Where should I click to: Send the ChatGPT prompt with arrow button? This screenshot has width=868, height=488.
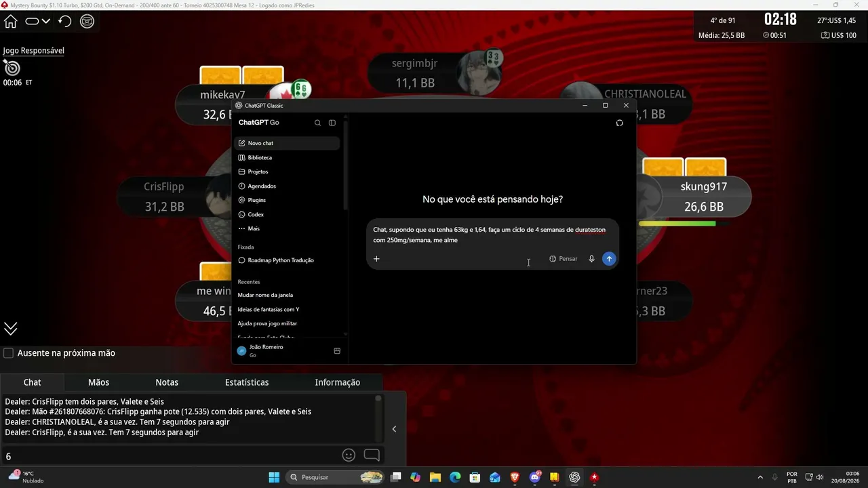click(x=609, y=258)
